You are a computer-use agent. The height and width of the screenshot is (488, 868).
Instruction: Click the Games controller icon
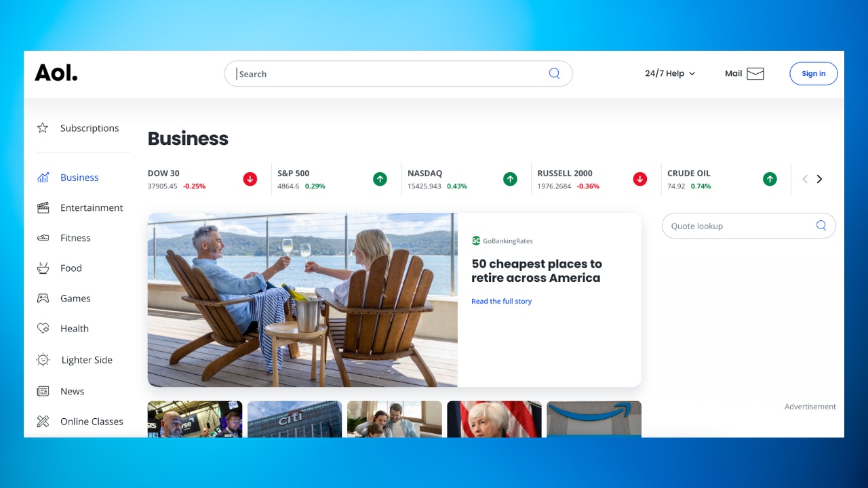[43, 298]
